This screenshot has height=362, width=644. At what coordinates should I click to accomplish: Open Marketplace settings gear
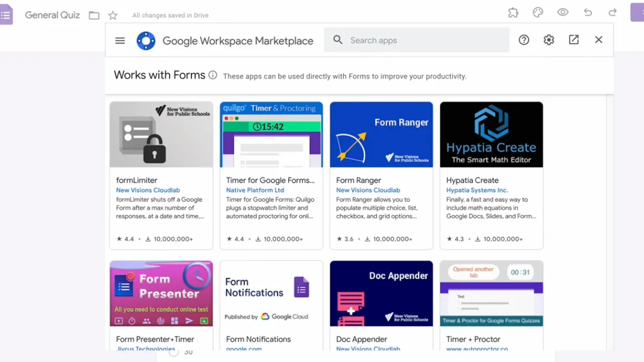pyautogui.click(x=549, y=40)
